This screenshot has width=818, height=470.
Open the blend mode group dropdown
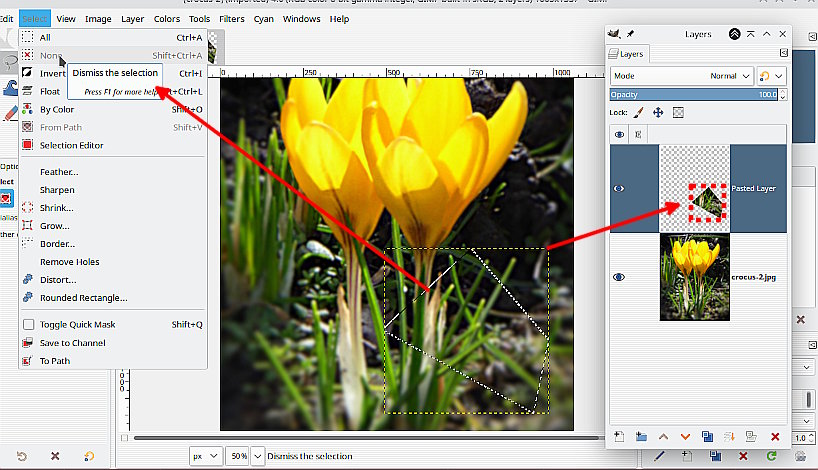771,76
